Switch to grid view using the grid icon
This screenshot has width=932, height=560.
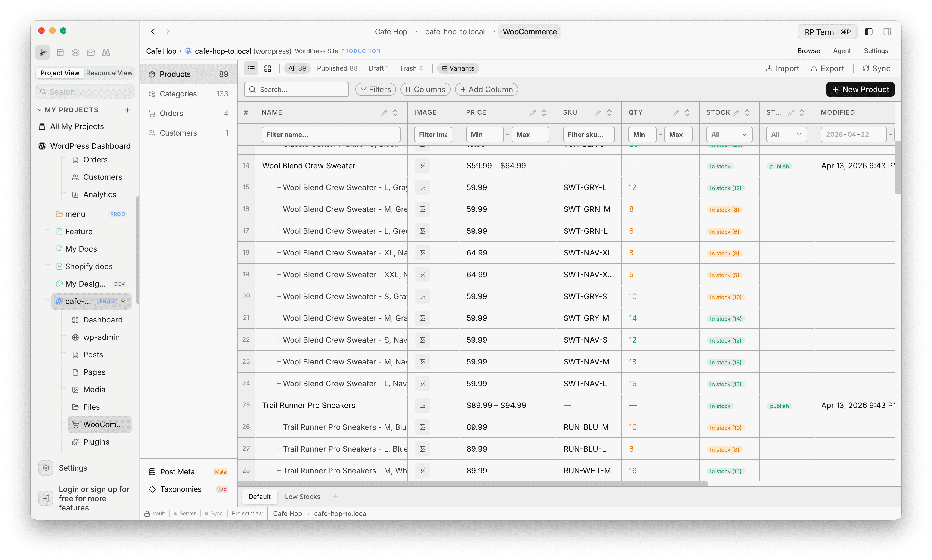pos(268,68)
